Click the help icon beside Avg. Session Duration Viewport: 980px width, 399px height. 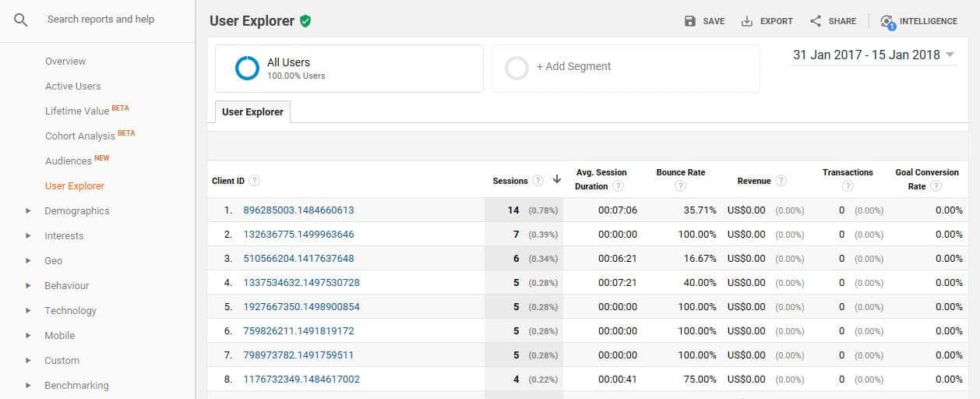[618, 186]
